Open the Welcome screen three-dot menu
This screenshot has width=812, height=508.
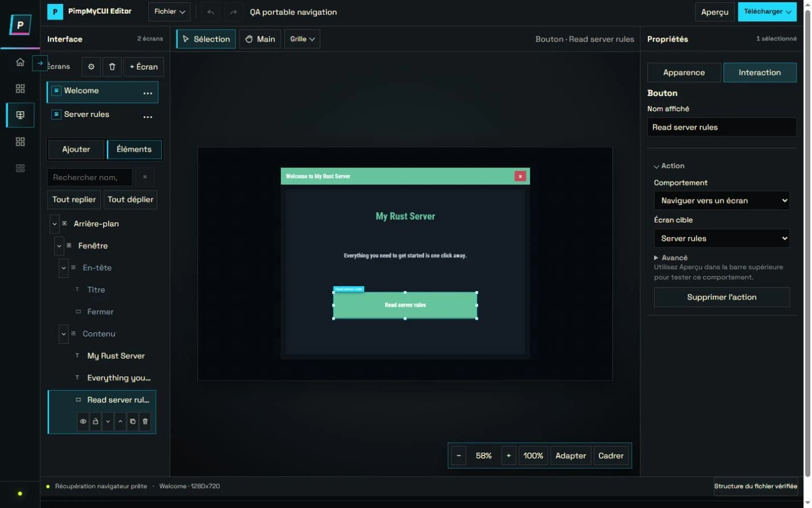coord(148,92)
